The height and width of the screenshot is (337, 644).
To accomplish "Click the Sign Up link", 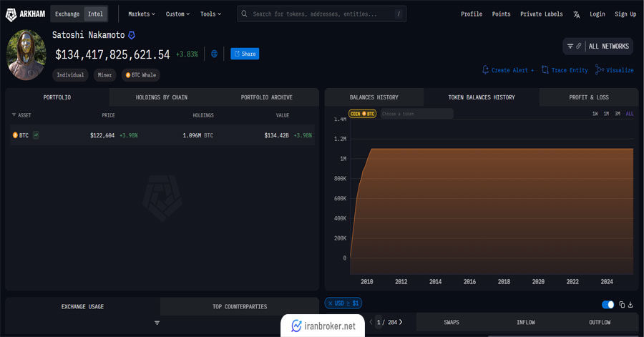I will tap(625, 14).
